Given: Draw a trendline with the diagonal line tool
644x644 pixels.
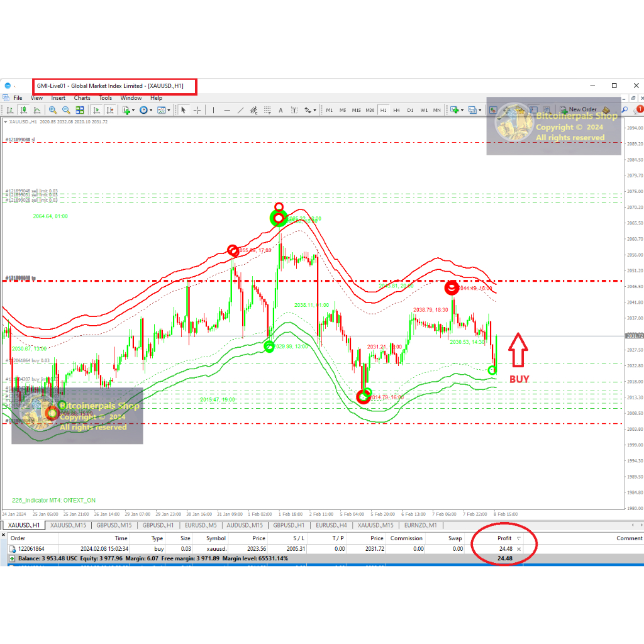Looking at the screenshot, I should pos(241,110).
